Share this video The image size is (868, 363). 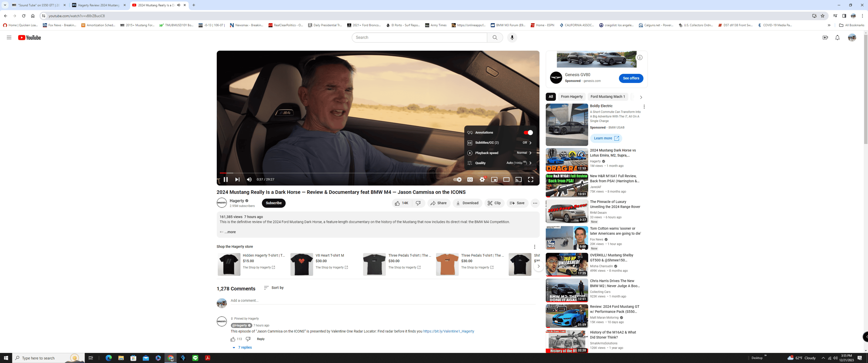coord(439,203)
